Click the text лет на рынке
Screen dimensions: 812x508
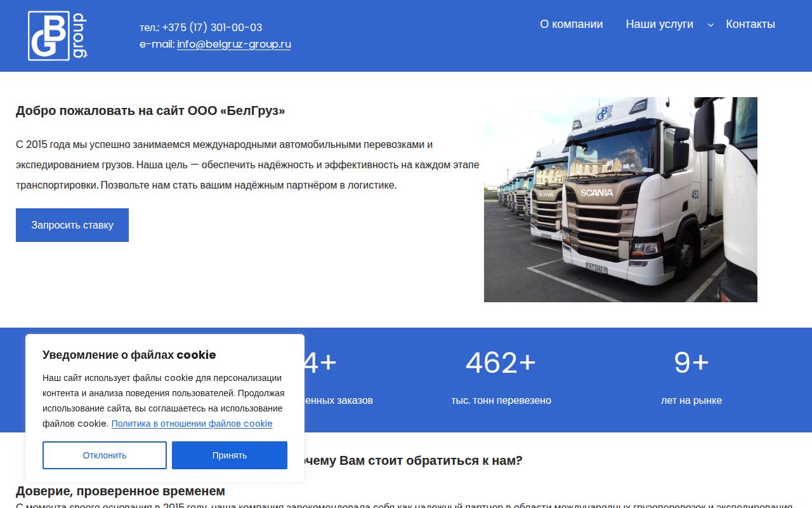[691, 401]
